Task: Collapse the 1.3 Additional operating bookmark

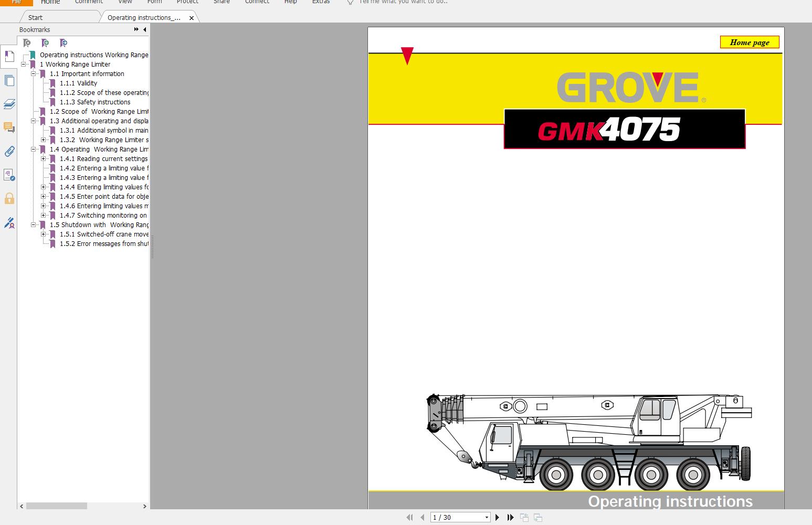Action: pos(34,121)
